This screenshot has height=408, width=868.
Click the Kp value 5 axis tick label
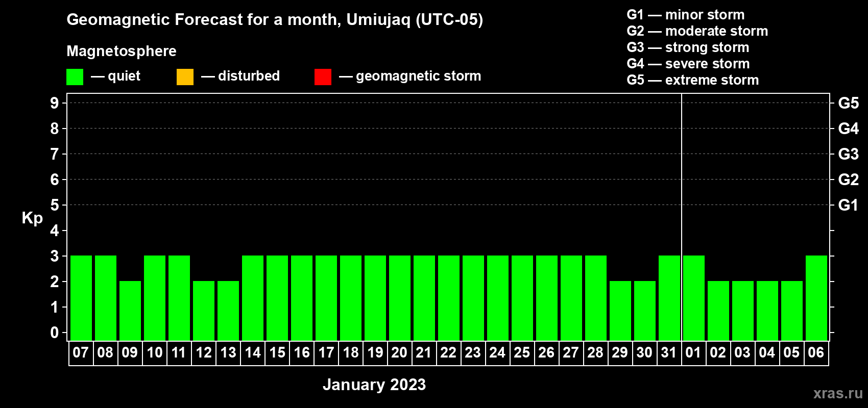tap(55, 206)
